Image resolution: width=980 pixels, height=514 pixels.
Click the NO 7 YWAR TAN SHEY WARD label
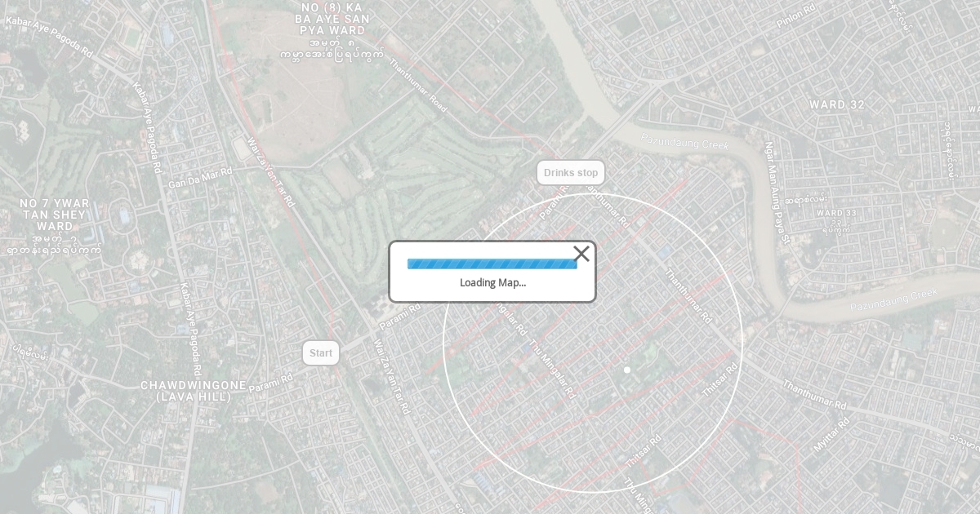pos(55,215)
